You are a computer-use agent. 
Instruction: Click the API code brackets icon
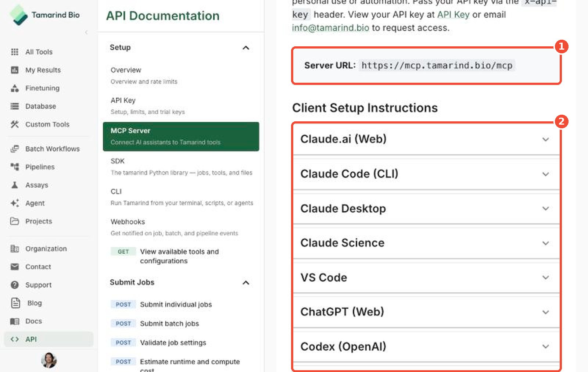pyautogui.click(x=15, y=339)
